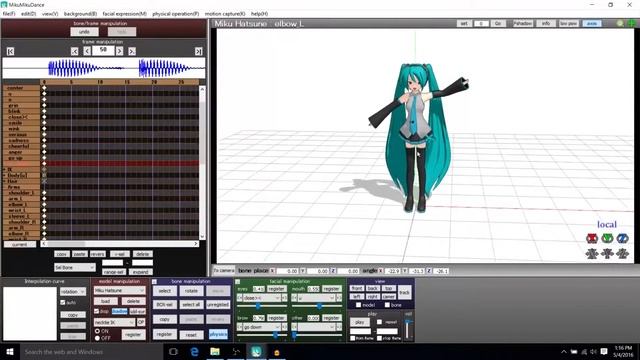The height and width of the screenshot is (360, 640).
Task: Step forward one frame
Action: coord(120,51)
